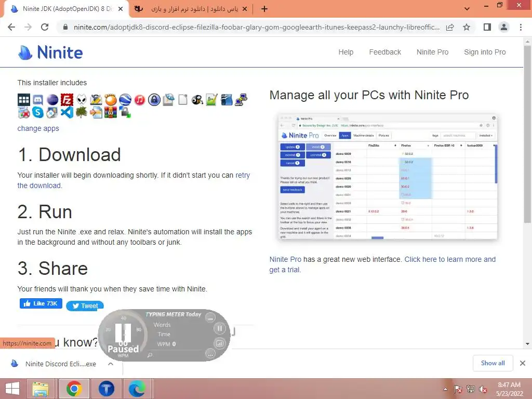Share this page from address bar

click(x=450, y=27)
